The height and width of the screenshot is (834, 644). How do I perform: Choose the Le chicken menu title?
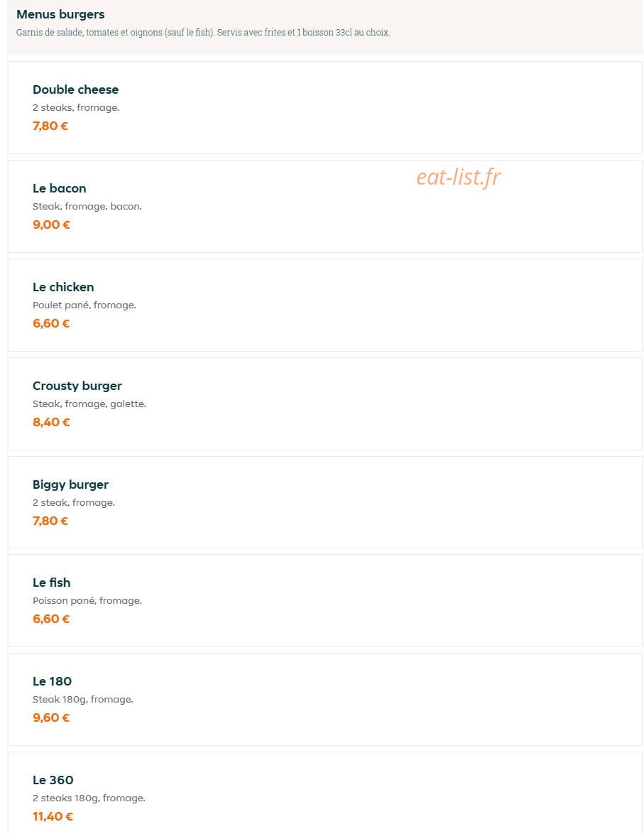tap(63, 287)
